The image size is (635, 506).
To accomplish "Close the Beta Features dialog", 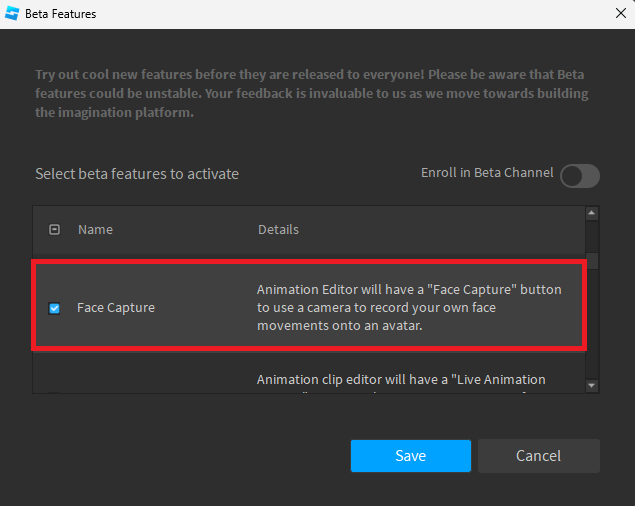I will click(619, 14).
